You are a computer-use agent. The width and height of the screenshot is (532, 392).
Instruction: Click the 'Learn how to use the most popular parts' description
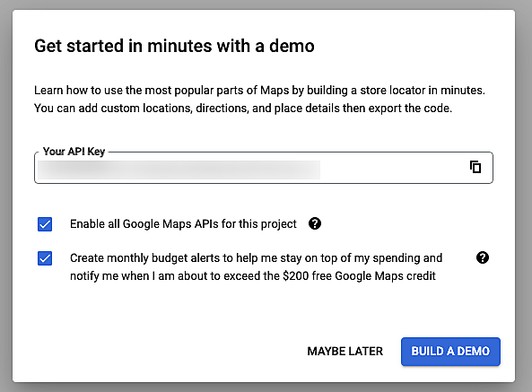[259, 99]
